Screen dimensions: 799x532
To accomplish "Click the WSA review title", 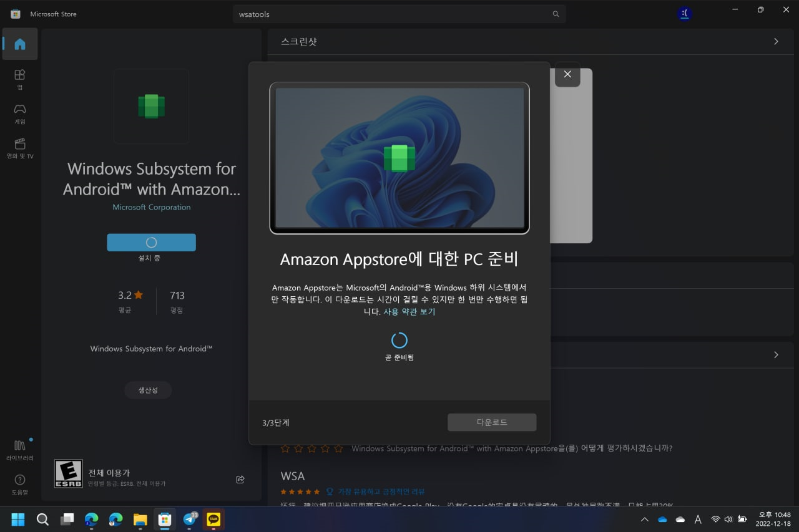I will coord(293,476).
